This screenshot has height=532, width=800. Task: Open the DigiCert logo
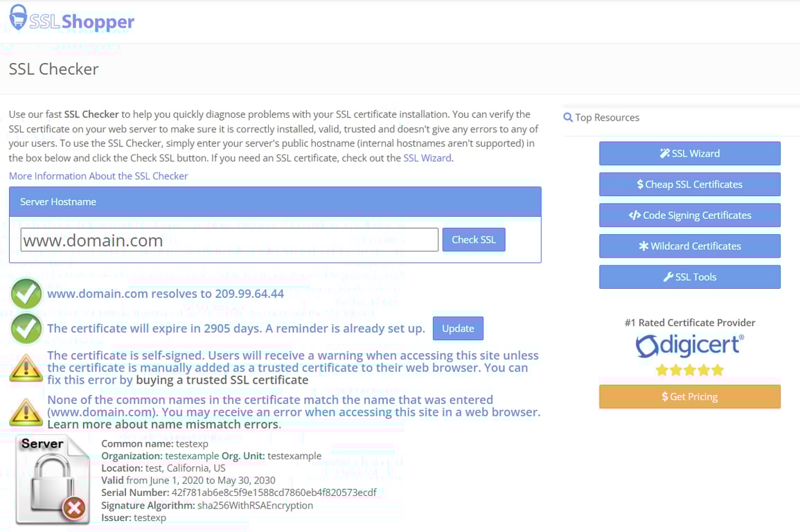click(689, 346)
